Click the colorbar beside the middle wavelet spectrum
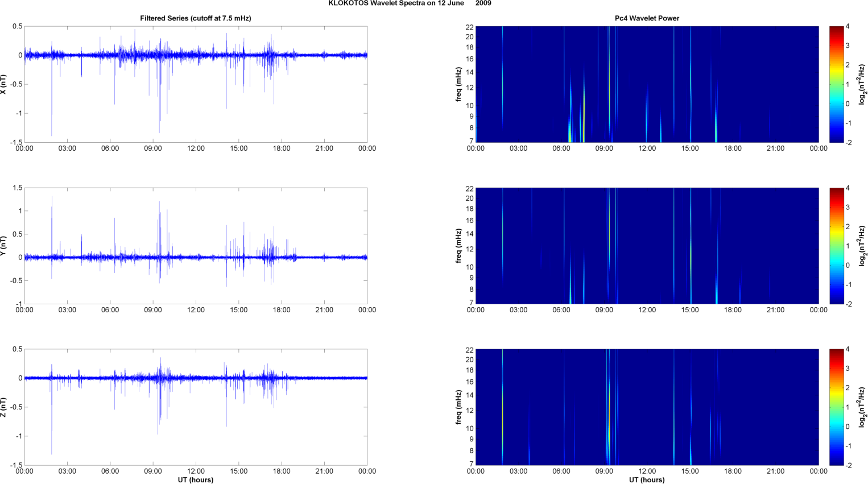 (x=836, y=246)
